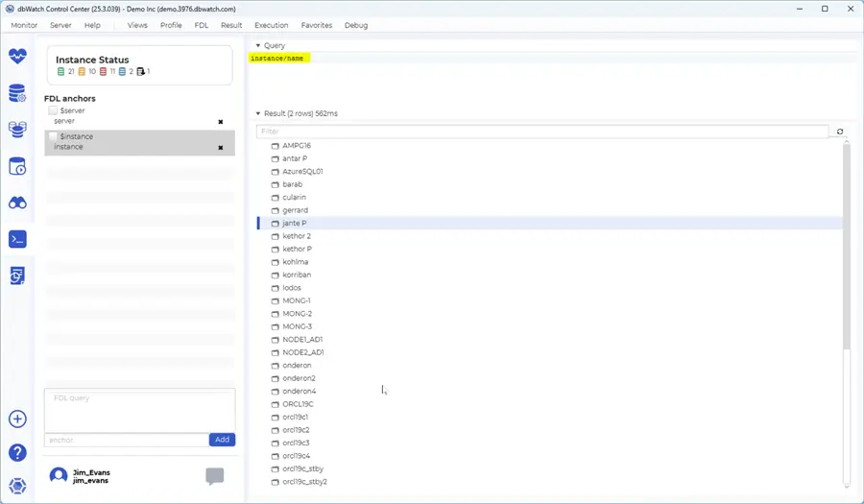Image resolution: width=864 pixels, height=504 pixels.
Task: Click the orange status count icon
Action: tap(82, 72)
